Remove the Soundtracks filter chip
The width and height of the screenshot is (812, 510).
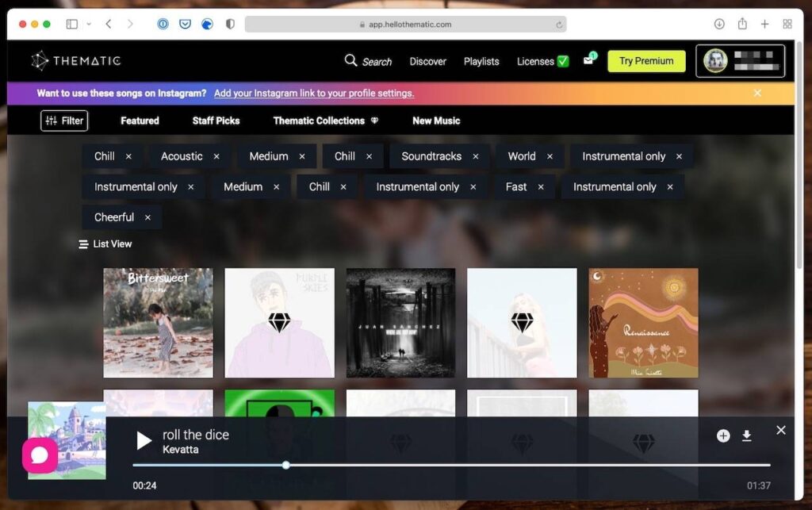(x=476, y=156)
